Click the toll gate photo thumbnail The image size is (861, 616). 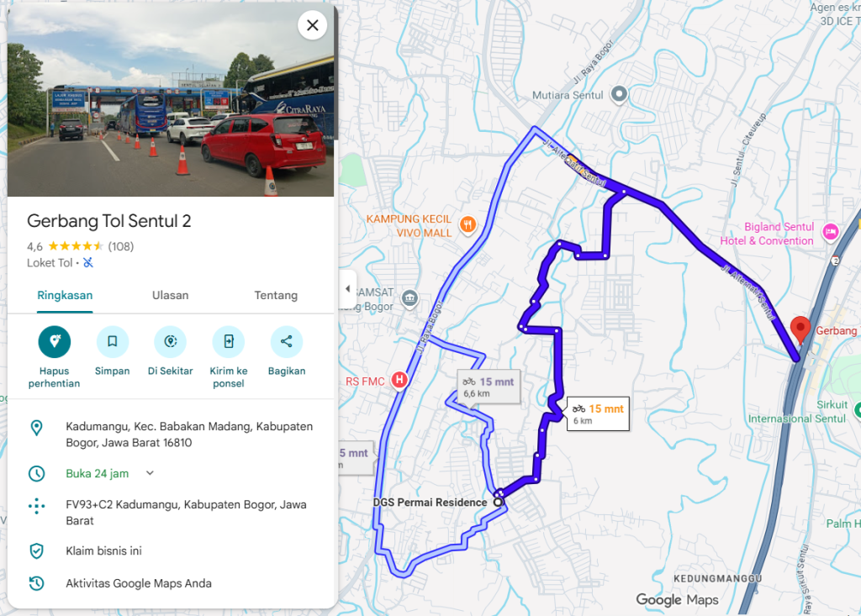point(171,100)
